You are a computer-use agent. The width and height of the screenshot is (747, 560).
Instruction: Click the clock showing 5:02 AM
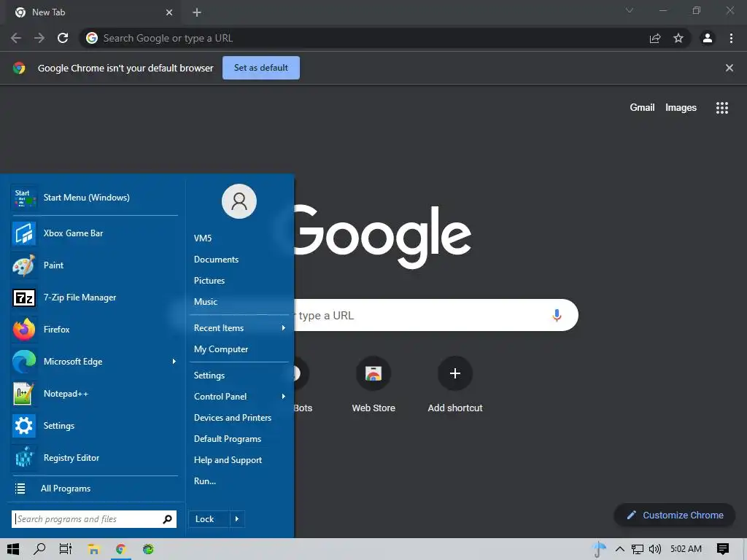pos(686,549)
